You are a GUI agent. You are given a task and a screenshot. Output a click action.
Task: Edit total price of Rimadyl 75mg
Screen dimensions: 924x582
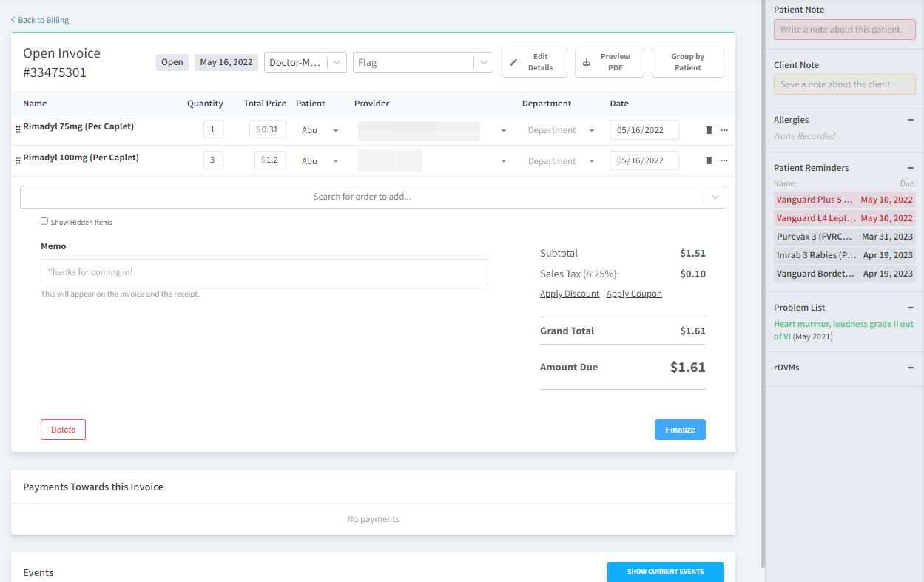268,129
